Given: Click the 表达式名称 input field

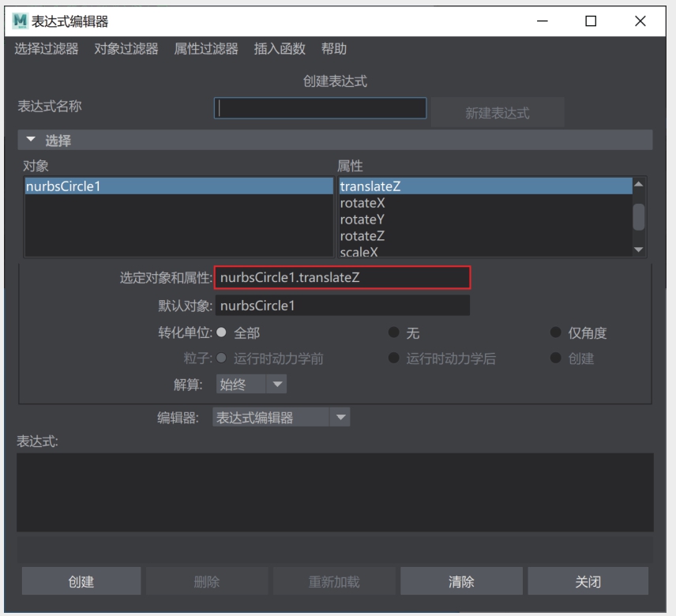Looking at the screenshot, I should pyautogui.click(x=320, y=108).
